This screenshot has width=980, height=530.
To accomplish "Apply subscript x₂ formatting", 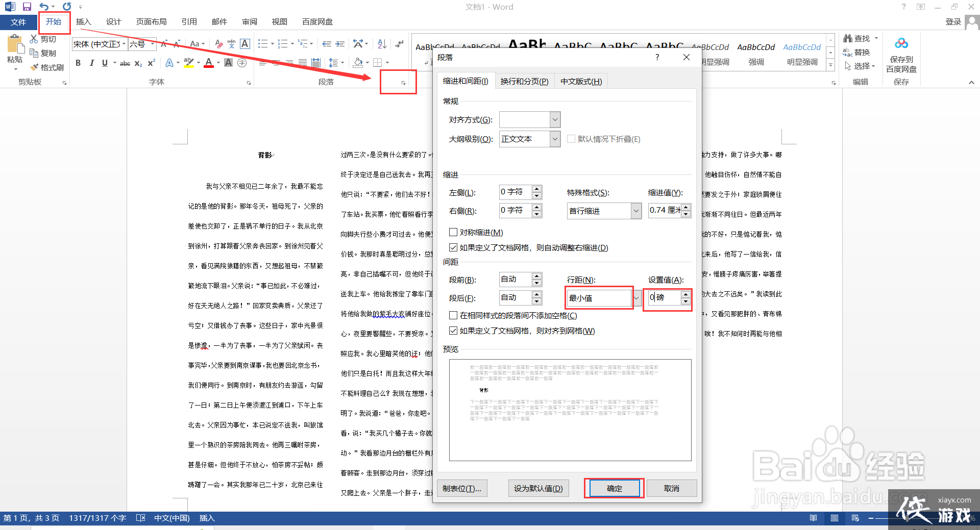I will (x=138, y=63).
